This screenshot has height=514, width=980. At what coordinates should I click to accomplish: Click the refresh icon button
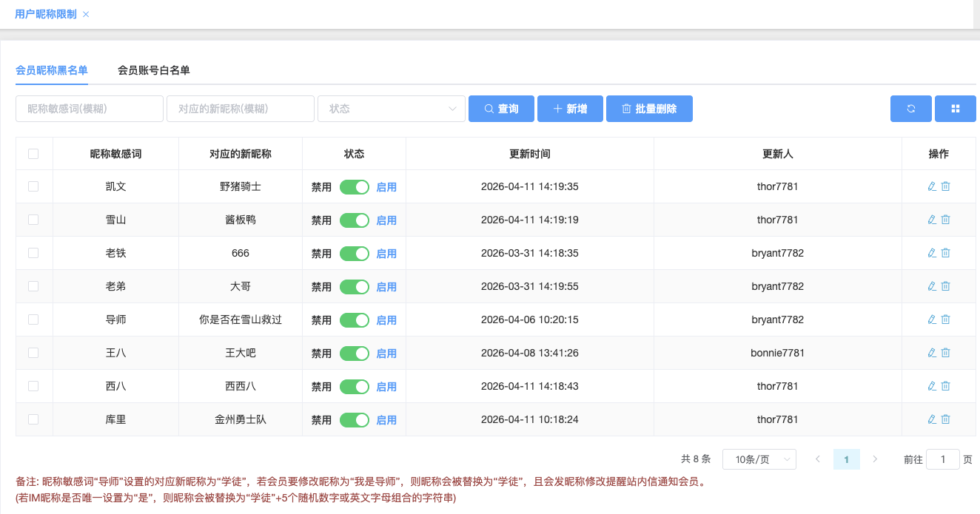coord(911,109)
